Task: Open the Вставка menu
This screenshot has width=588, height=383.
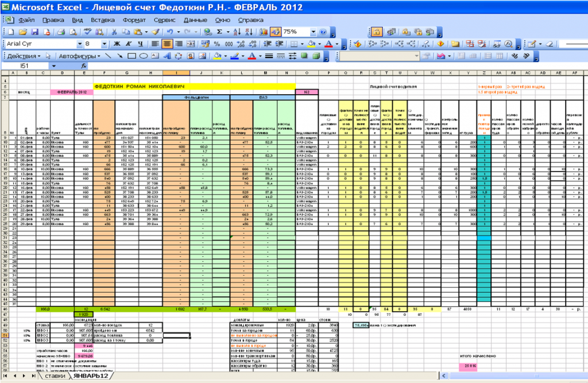Action: pyautogui.click(x=103, y=20)
